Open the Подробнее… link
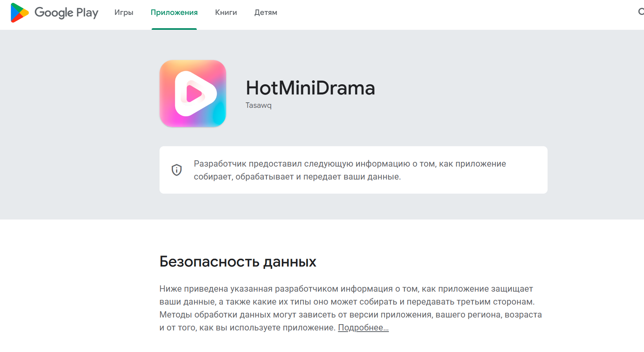644x352 pixels. [x=363, y=327]
